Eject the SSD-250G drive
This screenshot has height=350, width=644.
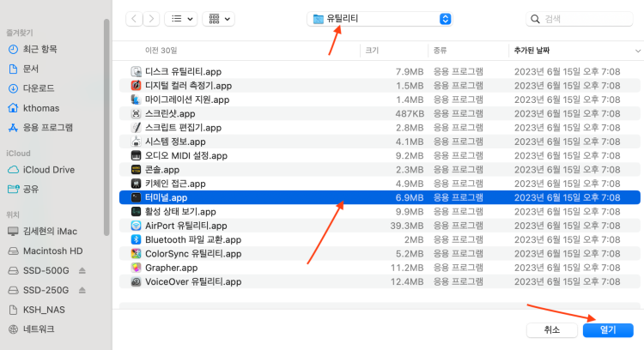(82, 290)
